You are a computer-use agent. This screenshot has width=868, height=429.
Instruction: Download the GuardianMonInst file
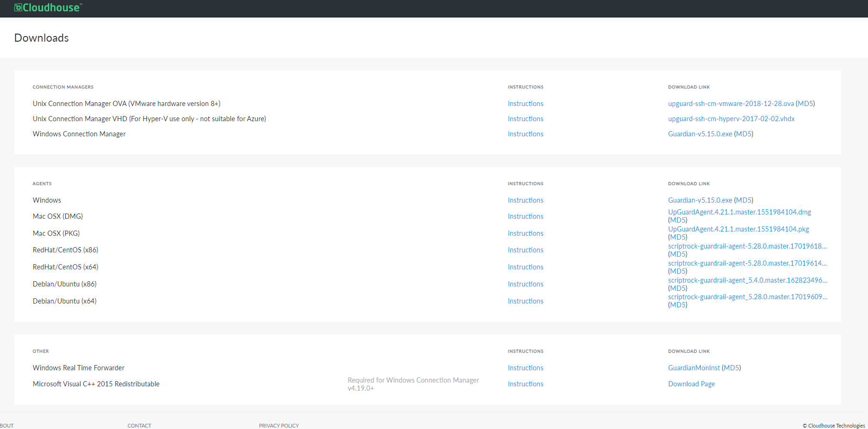click(x=694, y=368)
